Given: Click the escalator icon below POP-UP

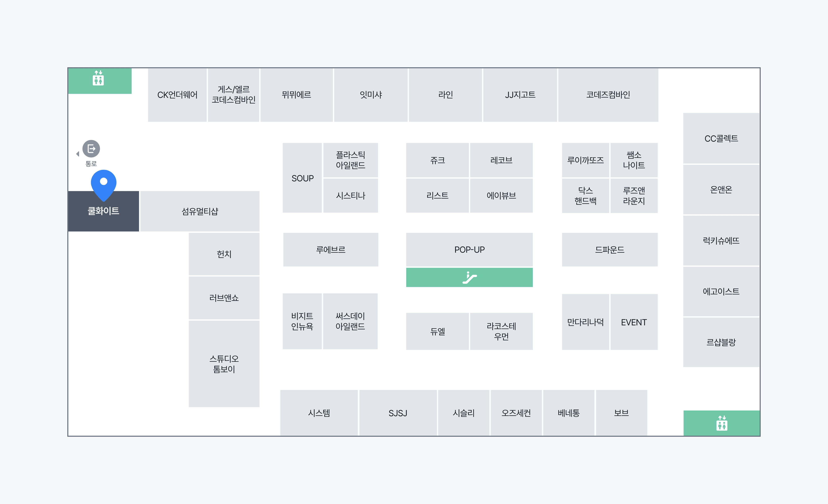Looking at the screenshot, I should [469, 277].
